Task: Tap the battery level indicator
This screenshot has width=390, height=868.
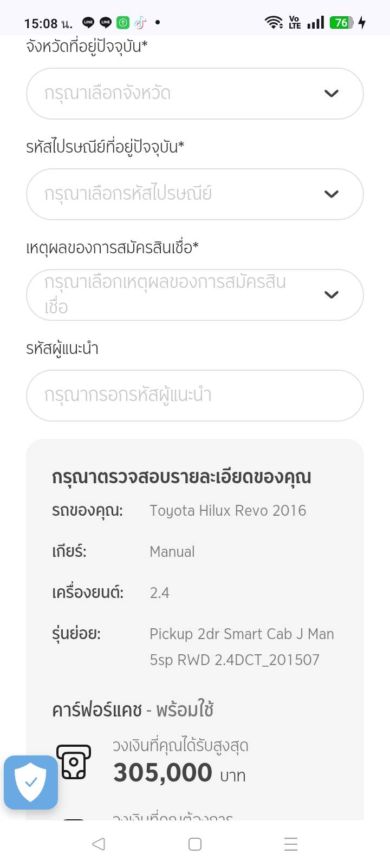Action: (342, 23)
